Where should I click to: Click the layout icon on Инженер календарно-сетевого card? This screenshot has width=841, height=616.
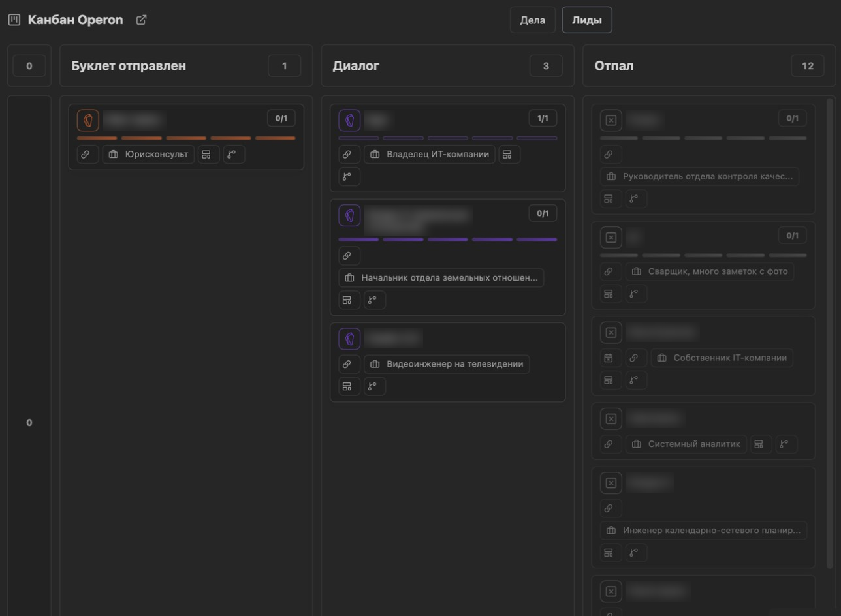(x=611, y=552)
